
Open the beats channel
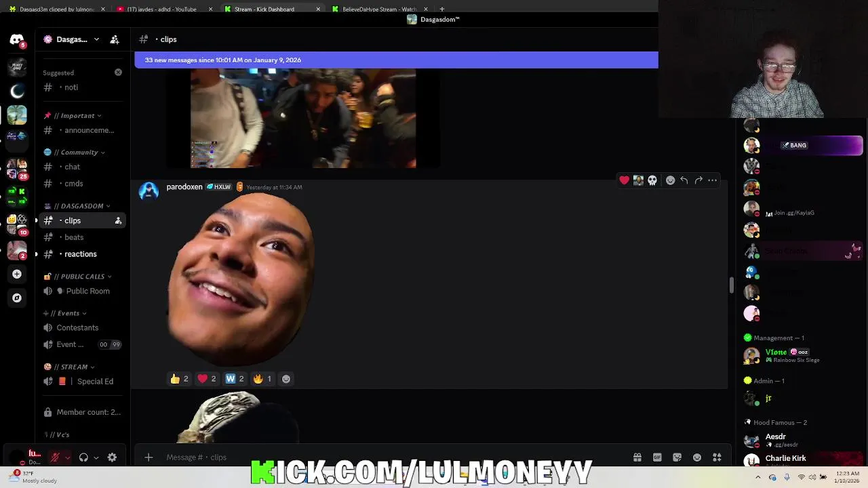point(83,237)
